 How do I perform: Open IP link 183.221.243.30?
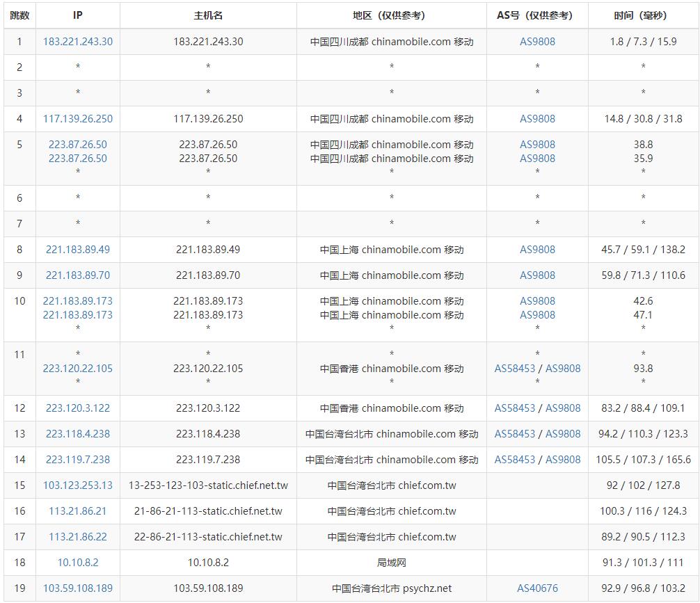(78, 42)
